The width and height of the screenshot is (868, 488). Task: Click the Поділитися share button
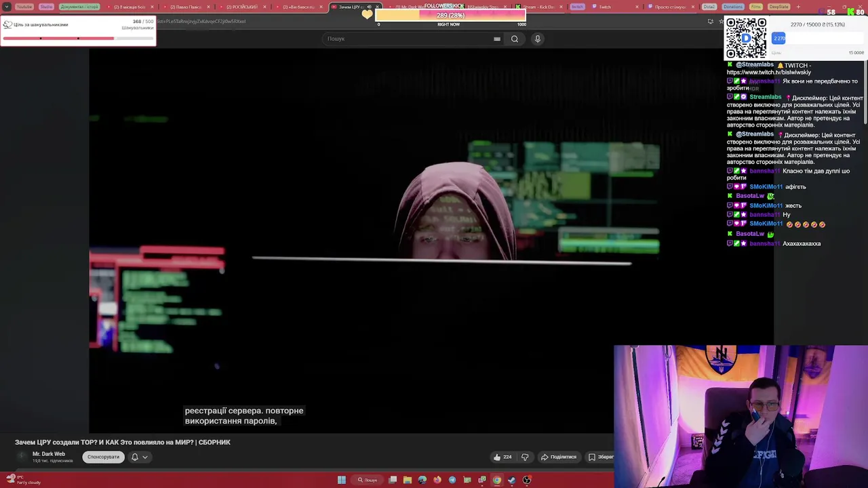coord(558,457)
